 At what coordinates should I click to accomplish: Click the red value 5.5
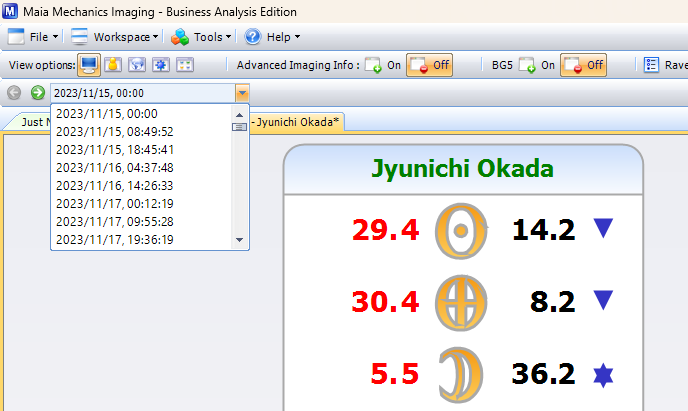[394, 374]
